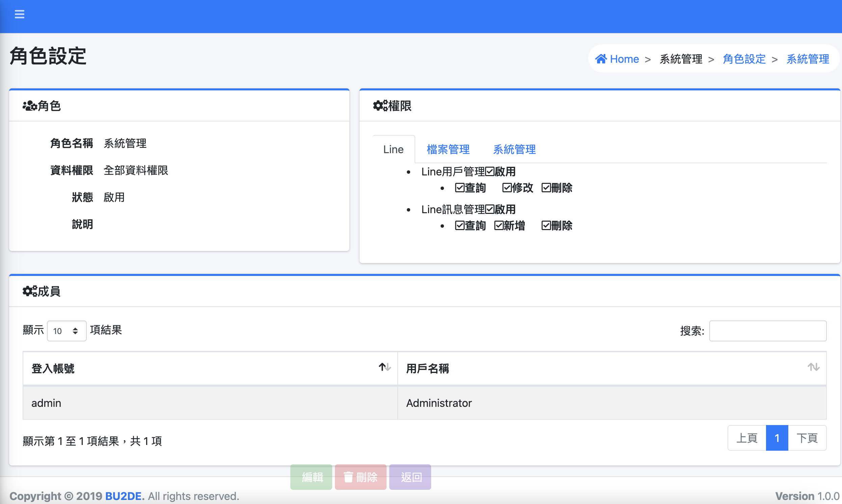Click the users-cog icon beside 角色 heading

pos(30,106)
